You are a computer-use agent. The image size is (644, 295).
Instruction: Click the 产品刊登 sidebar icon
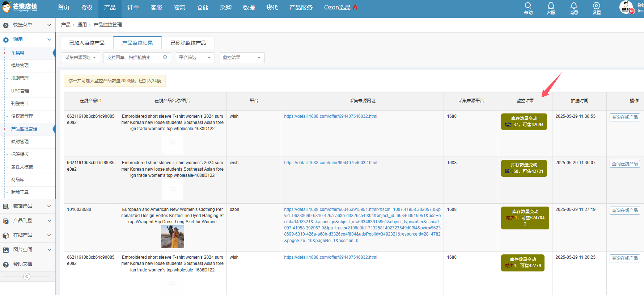6,221
